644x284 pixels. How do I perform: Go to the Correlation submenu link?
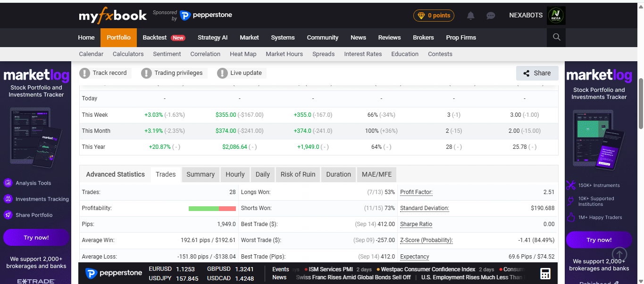(205, 54)
